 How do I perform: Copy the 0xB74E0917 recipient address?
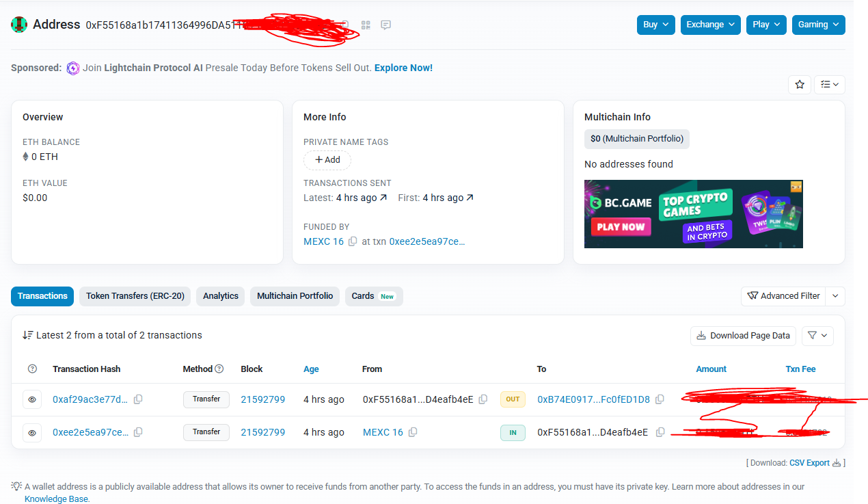(x=660, y=399)
